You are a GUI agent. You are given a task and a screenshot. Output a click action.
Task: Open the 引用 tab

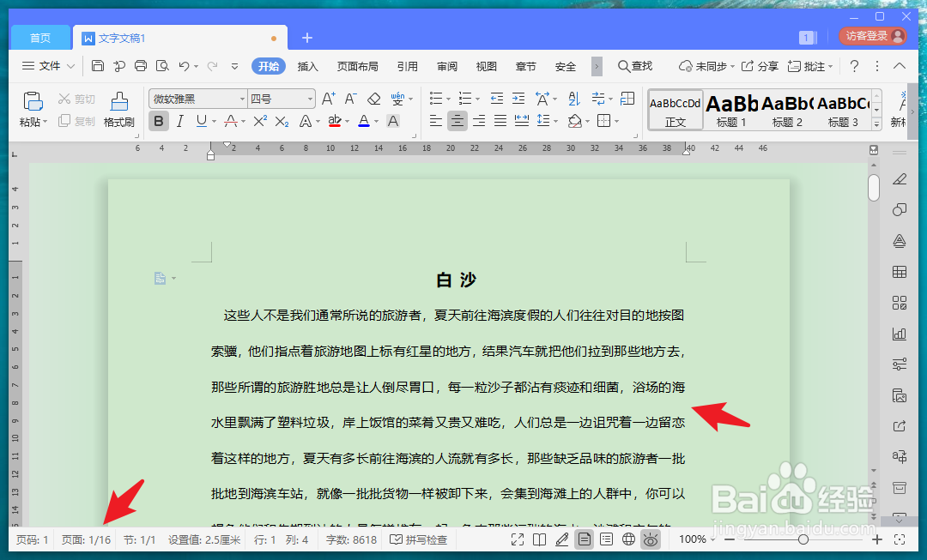pyautogui.click(x=408, y=66)
